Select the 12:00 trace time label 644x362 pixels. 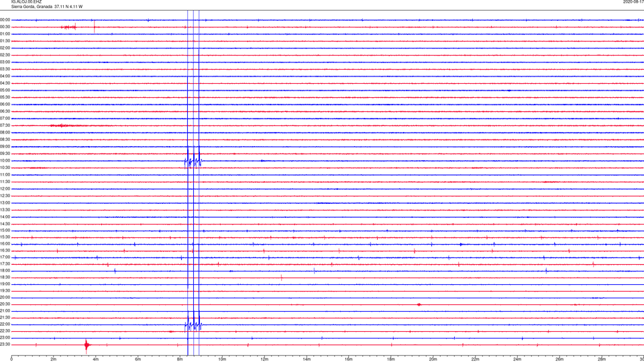5,189
